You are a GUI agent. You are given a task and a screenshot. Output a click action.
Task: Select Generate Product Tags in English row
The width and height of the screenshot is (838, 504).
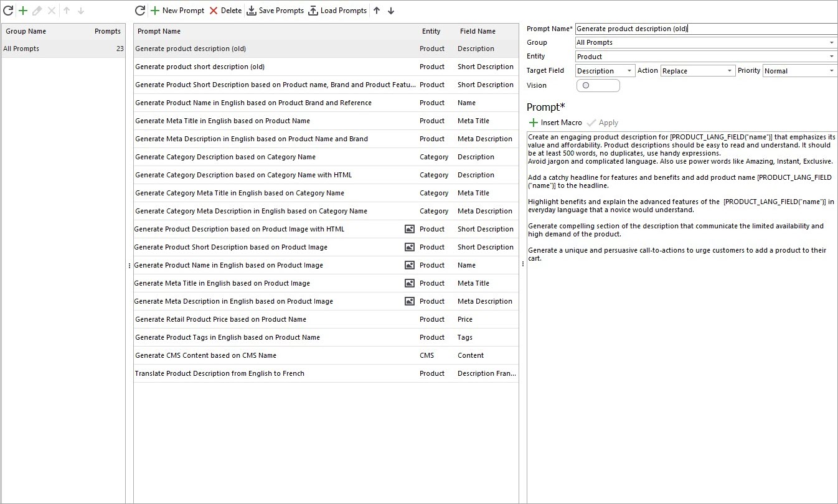click(326, 337)
